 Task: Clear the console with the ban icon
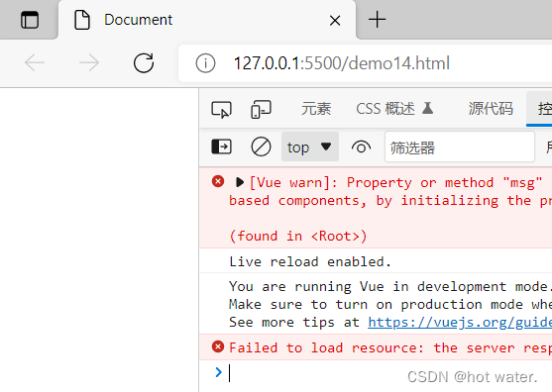pos(261,147)
